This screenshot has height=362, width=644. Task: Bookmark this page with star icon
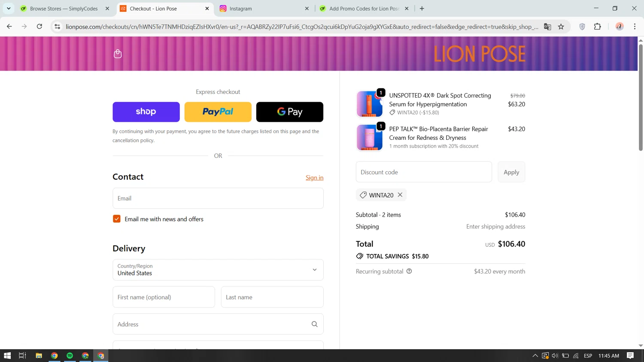(561, 27)
